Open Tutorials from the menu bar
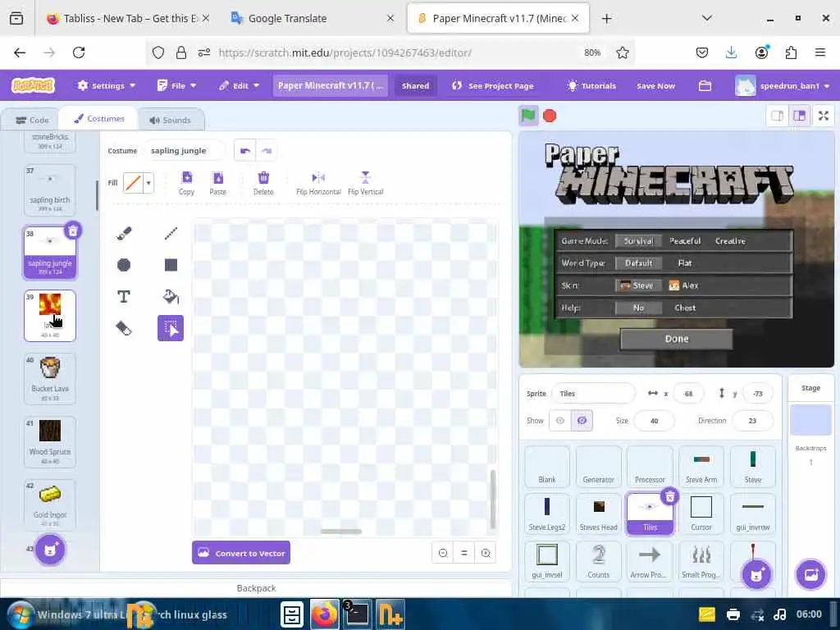This screenshot has width=840, height=630. 592,85
